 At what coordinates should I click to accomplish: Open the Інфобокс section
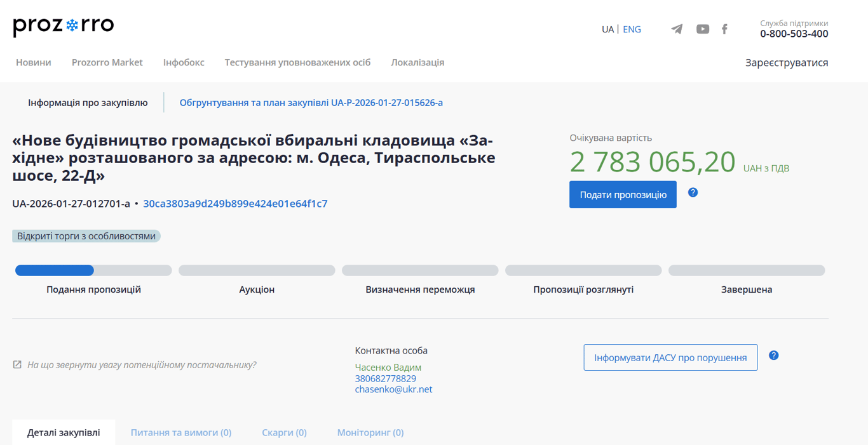point(184,62)
